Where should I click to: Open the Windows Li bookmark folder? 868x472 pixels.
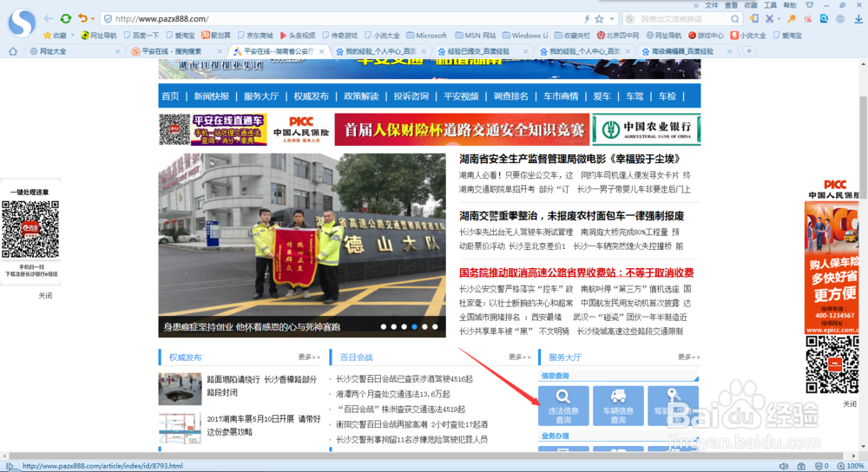pyautogui.click(x=525, y=36)
